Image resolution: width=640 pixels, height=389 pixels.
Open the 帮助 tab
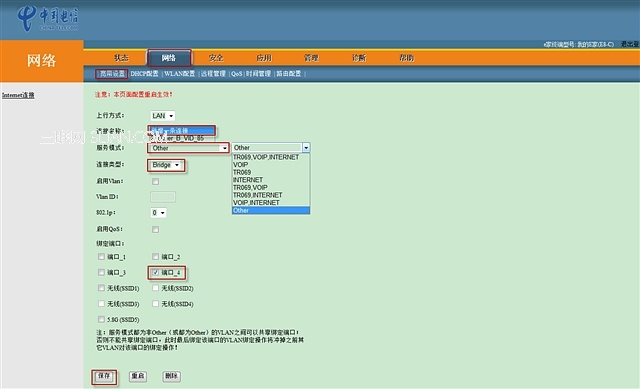407,58
